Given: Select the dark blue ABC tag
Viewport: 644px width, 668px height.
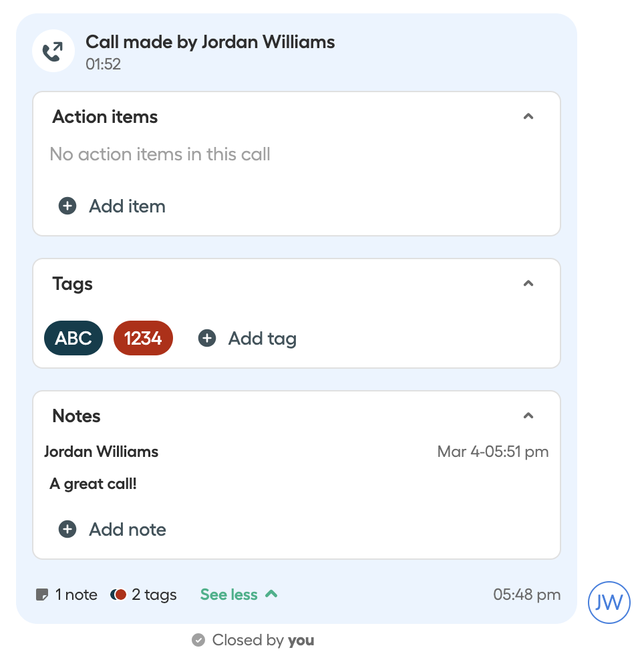Looking at the screenshot, I should click(73, 338).
